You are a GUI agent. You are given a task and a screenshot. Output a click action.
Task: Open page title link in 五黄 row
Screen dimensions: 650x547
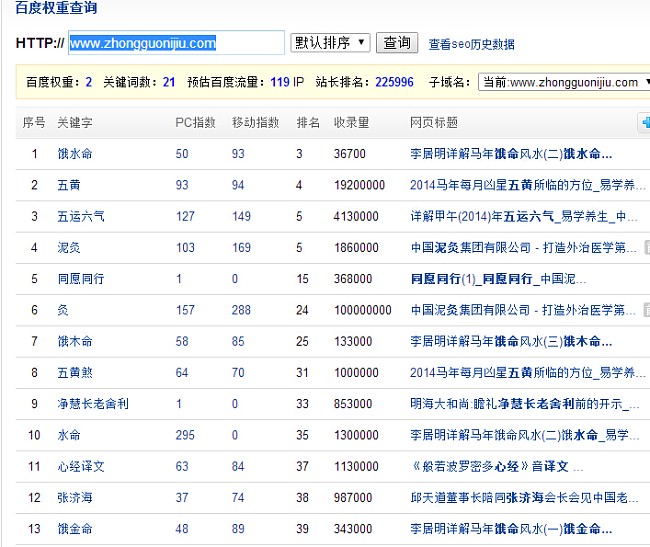point(528,185)
